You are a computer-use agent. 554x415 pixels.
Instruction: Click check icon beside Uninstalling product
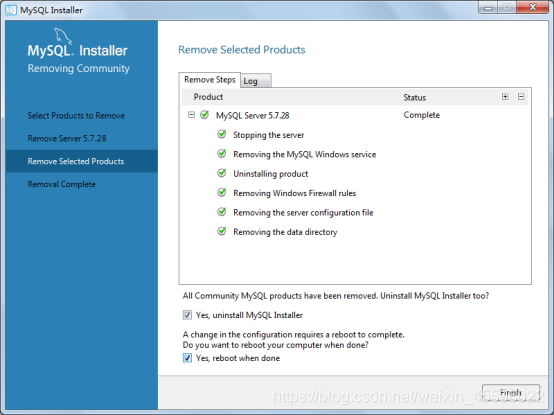click(x=222, y=173)
